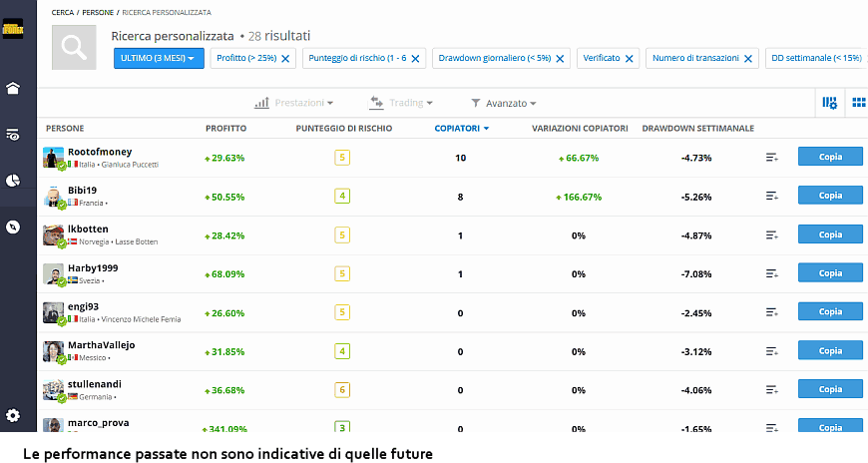Click PERSONE in the breadcrumb
Screen dimensions: 868x463
(x=96, y=11)
